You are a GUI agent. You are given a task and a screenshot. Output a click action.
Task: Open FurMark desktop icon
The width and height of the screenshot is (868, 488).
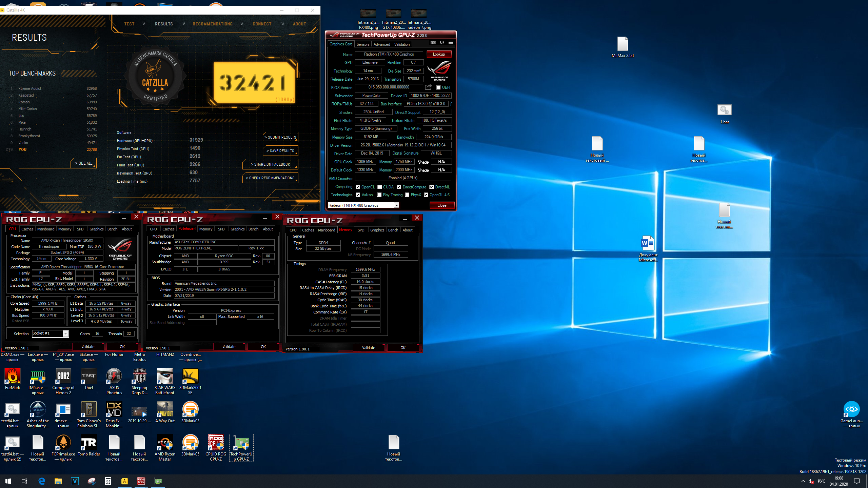tap(13, 379)
